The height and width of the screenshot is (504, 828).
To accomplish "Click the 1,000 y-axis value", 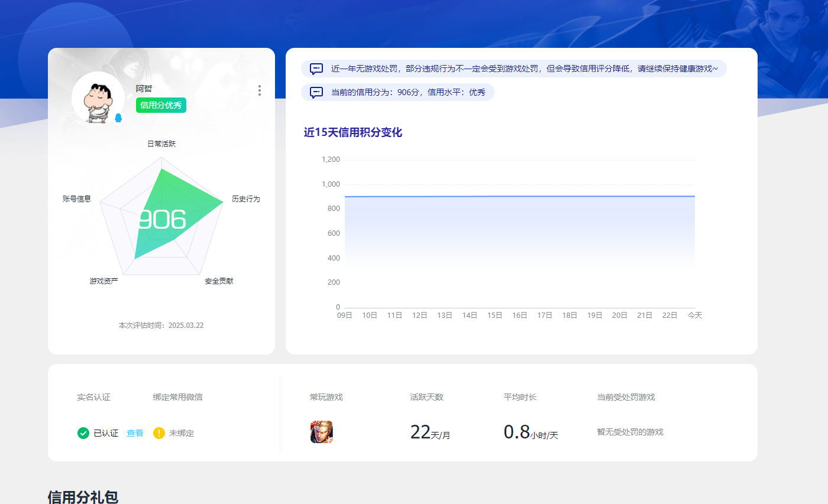I will click(x=331, y=184).
